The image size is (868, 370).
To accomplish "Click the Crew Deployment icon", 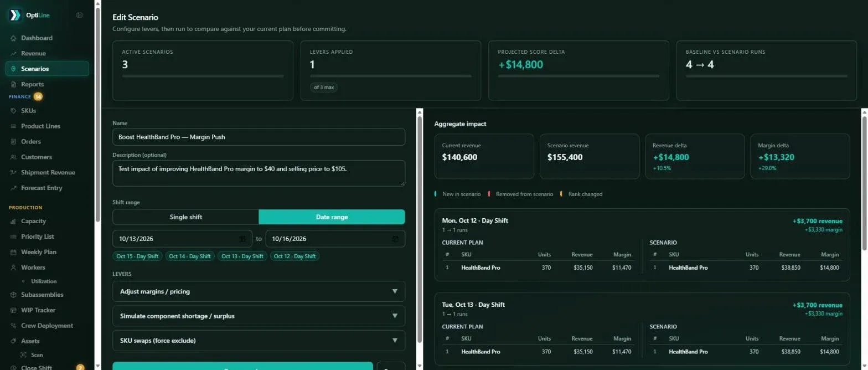I will coord(13,326).
